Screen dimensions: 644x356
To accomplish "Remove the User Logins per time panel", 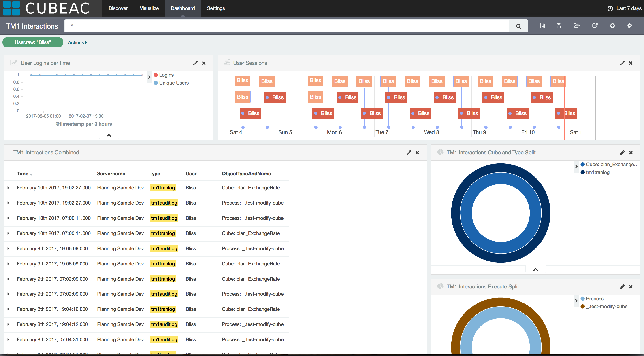I will (204, 63).
